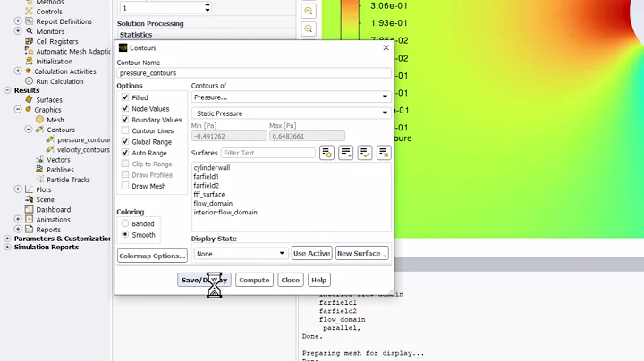Click Save/Display button
This screenshot has width=644, height=361.
tap(204, 280)
